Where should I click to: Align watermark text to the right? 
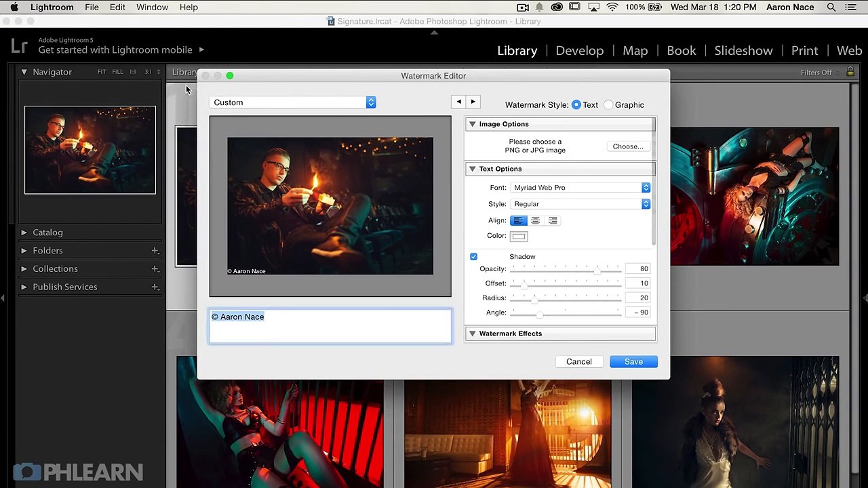[x=553, y=220]
